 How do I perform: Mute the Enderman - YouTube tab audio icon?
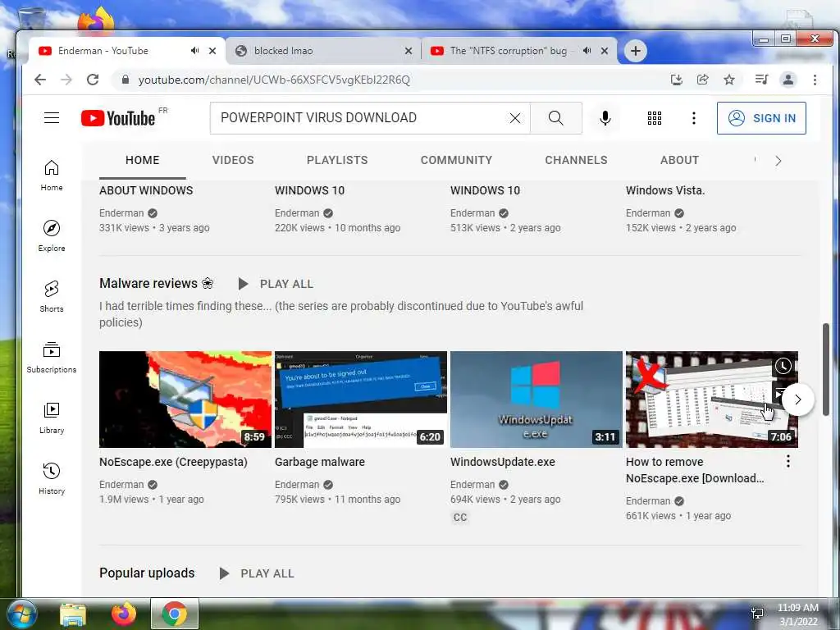[x=194, y=50]
